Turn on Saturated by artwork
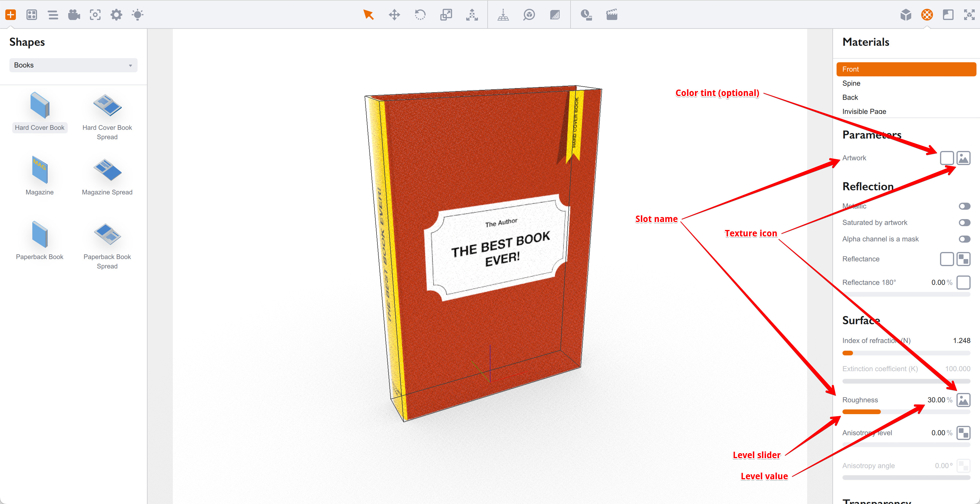980x504 pixels. coord(964,222)
